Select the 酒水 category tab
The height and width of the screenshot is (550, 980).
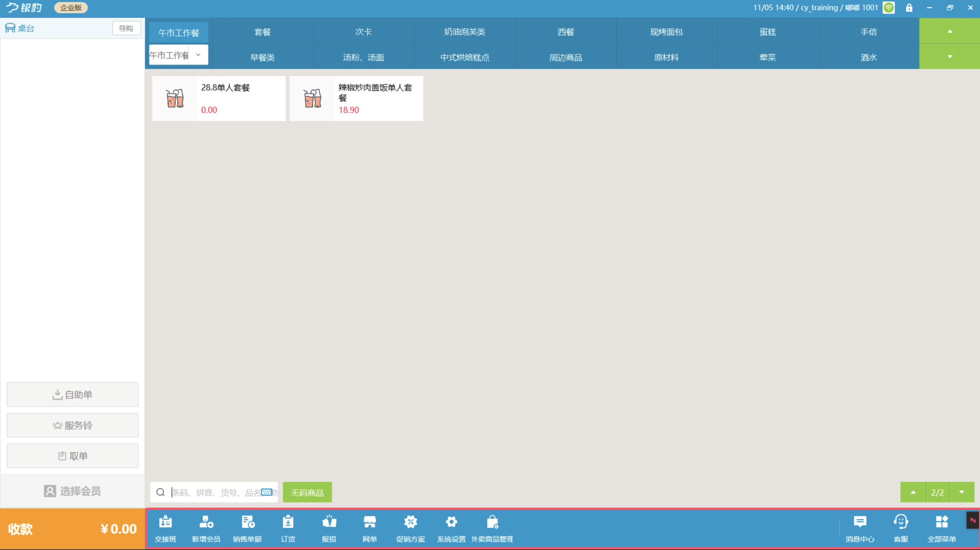[869, 57]
